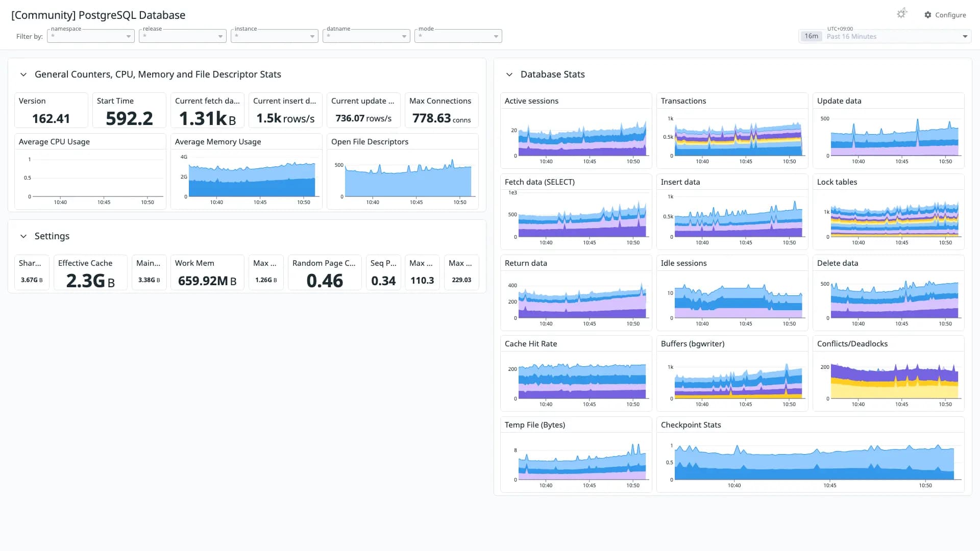Expand the release filter dropdown
The width and height of the screenshot is (980, 551).
(183, 36)
